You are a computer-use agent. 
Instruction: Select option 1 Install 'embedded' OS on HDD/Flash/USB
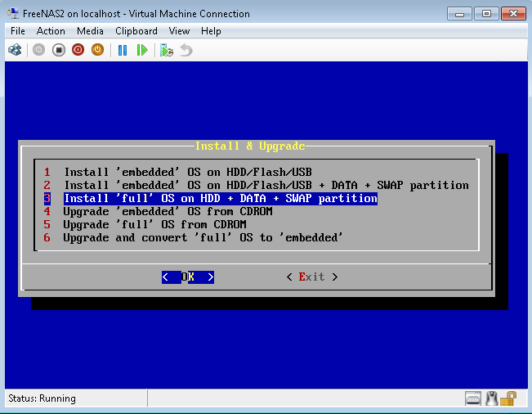tap(178, 172)
